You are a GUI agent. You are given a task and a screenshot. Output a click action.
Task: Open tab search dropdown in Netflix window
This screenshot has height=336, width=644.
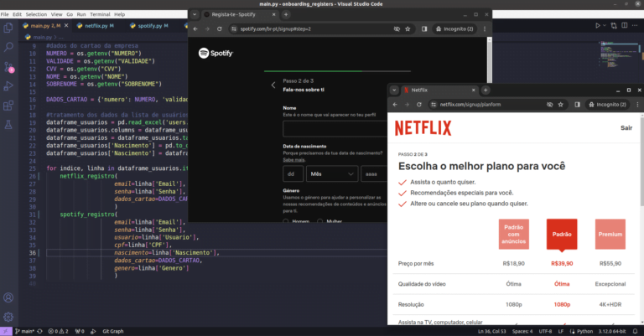(x=394, y=90)
